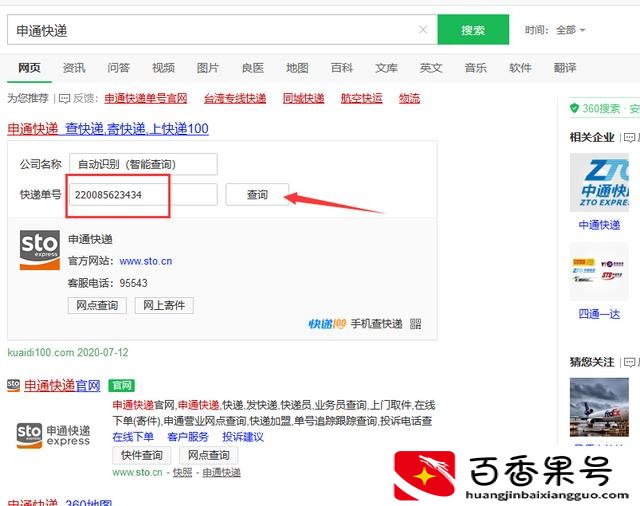Open the 客户服务 sublink
This screenshot has width=640, height=506.
click(188, 437)
